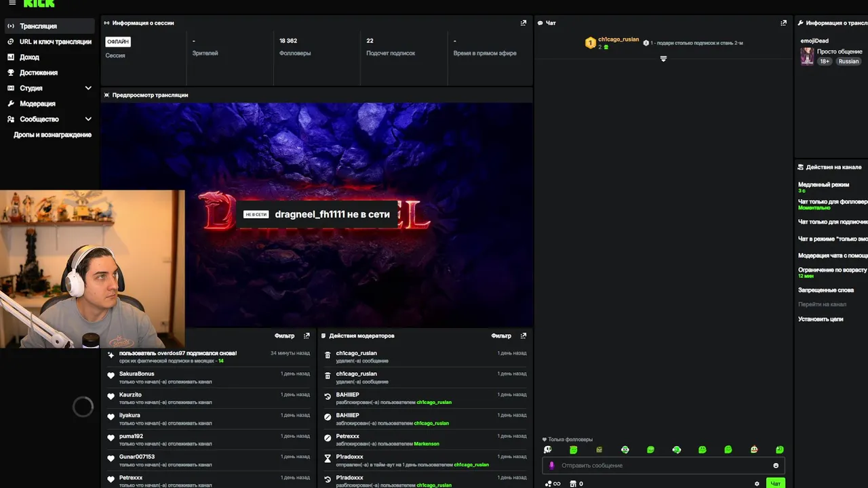868x488 pixels.
Task: Click Gunar007153 follower entry
Action: coord(137,457)
